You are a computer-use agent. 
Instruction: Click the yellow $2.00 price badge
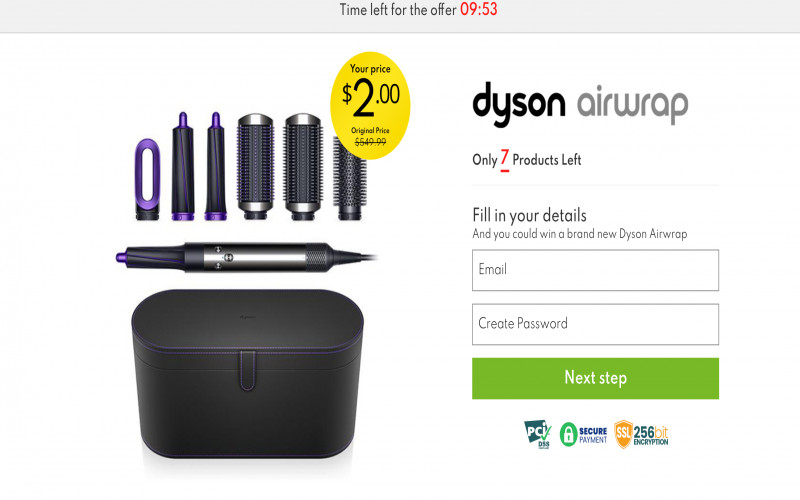coord(370,106)
